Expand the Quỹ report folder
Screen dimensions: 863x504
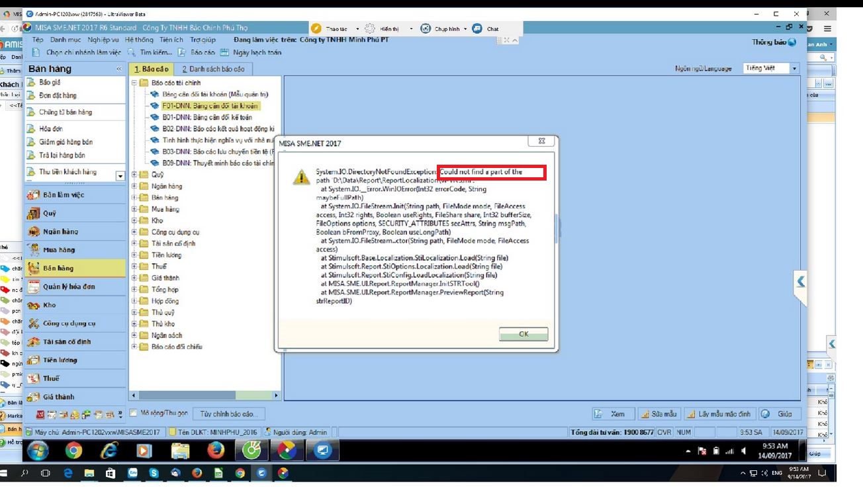tap(134, 175)
